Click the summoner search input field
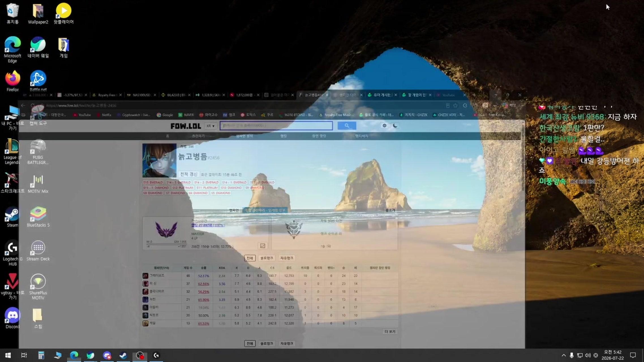 [x=276, y=126]
